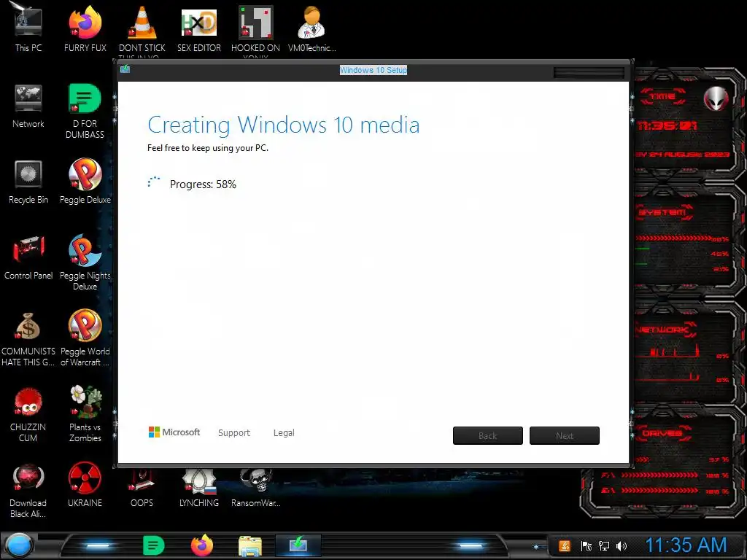747x560 pixels.
Task: Launch Firefox from the taskbar
Action: (x=202, y=545)
